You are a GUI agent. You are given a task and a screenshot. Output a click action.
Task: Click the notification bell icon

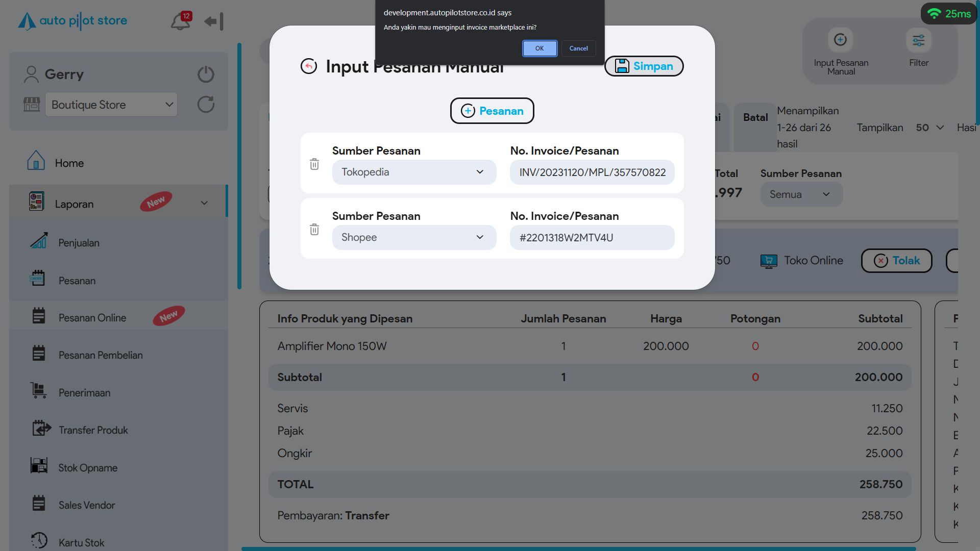[180, 22]
